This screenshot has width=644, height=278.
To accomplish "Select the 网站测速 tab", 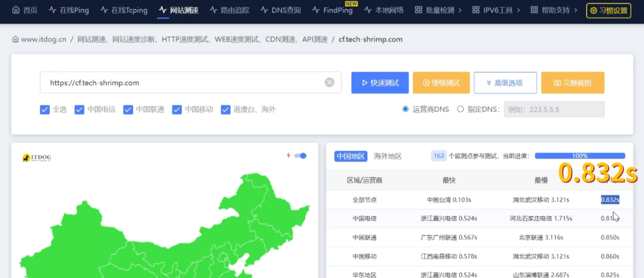I will (179, 10).
